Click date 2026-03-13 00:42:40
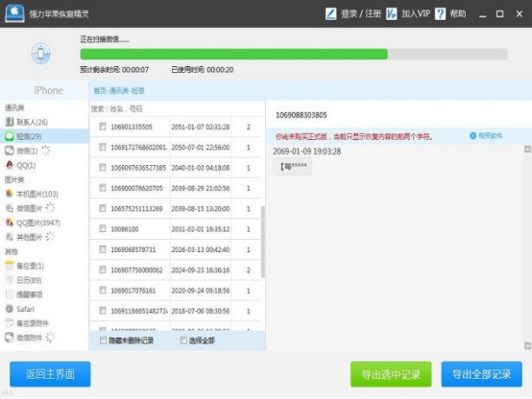The image size is (532, 399). (200, 249)
